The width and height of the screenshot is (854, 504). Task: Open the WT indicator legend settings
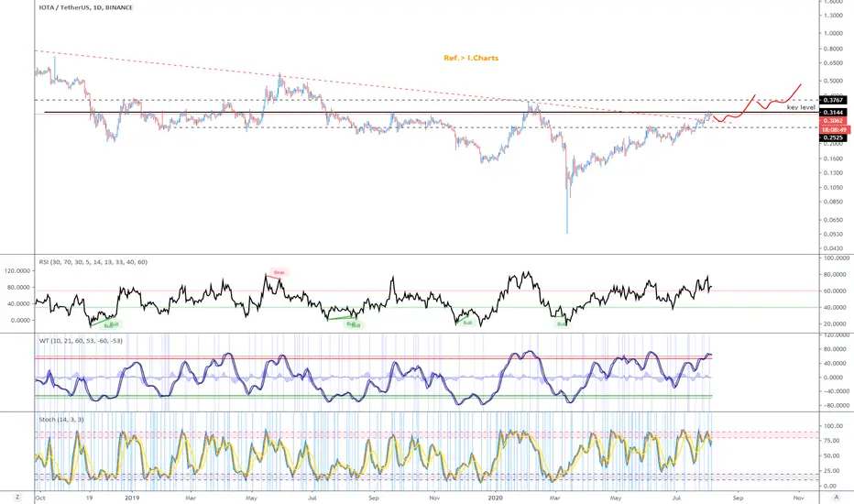click(81, 341)
